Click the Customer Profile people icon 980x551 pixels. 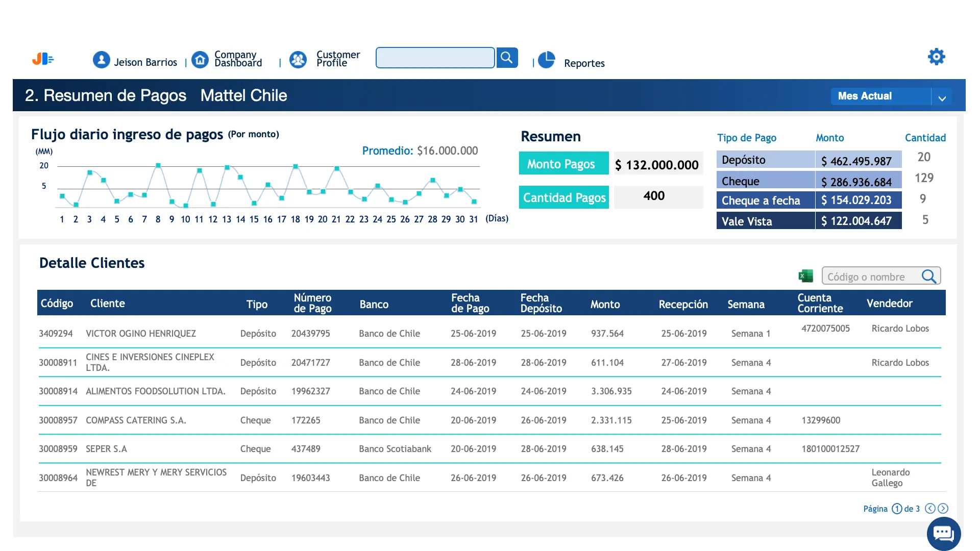[x=298, y=60]
